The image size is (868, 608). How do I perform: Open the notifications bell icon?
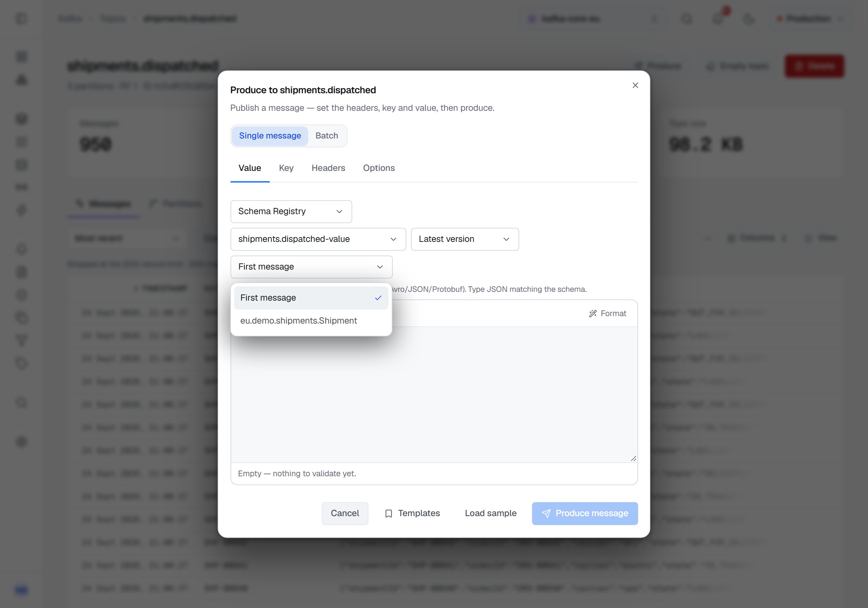coord(718,19)
